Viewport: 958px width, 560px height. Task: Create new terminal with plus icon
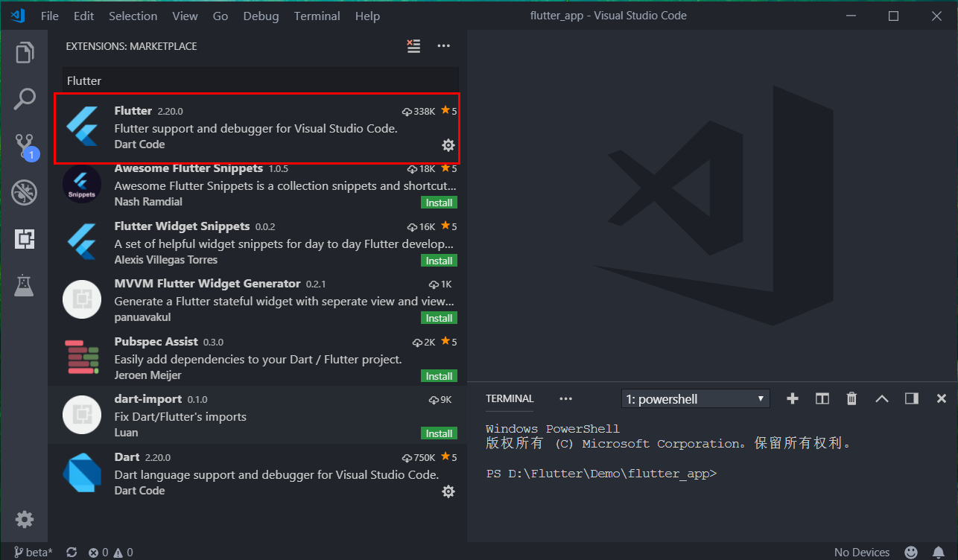point(793,398)
